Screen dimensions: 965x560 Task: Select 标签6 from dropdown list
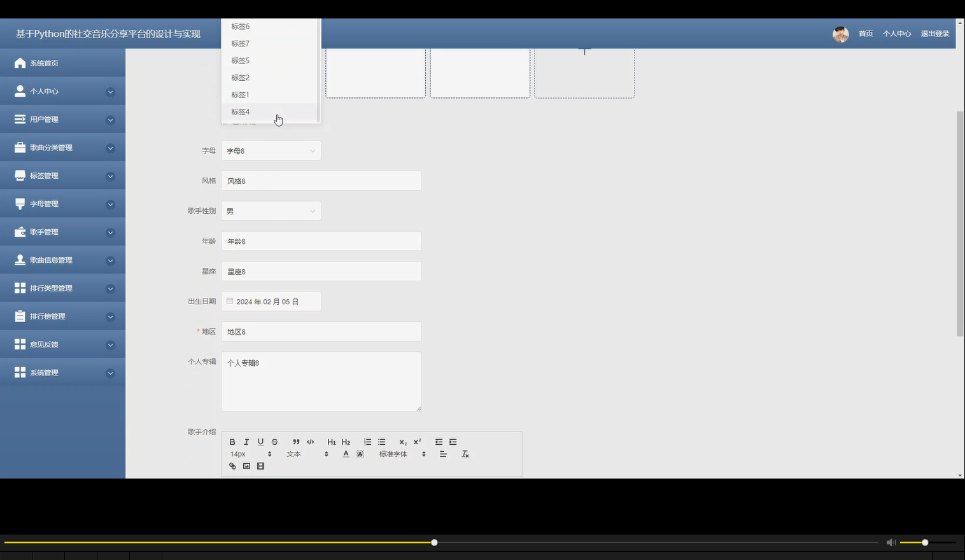[269, 27]
